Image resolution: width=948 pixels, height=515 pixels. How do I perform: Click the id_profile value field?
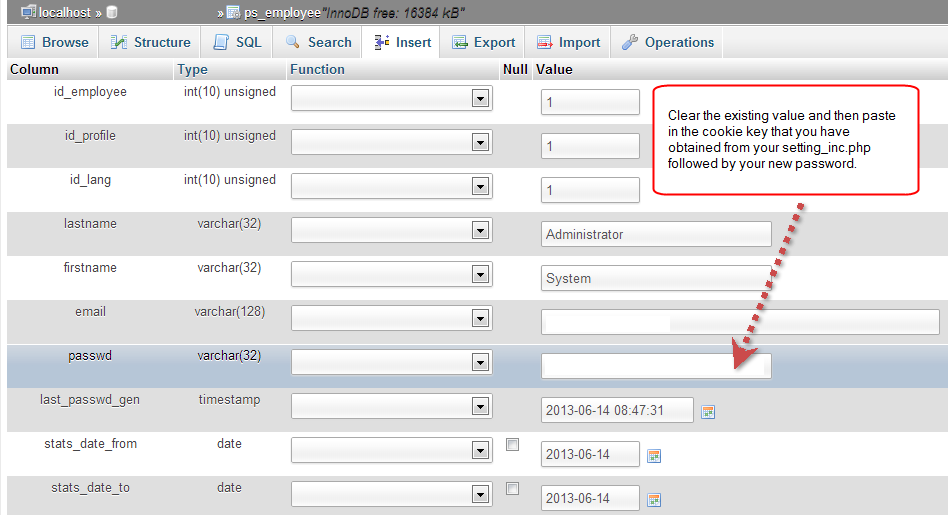(590, 146)
